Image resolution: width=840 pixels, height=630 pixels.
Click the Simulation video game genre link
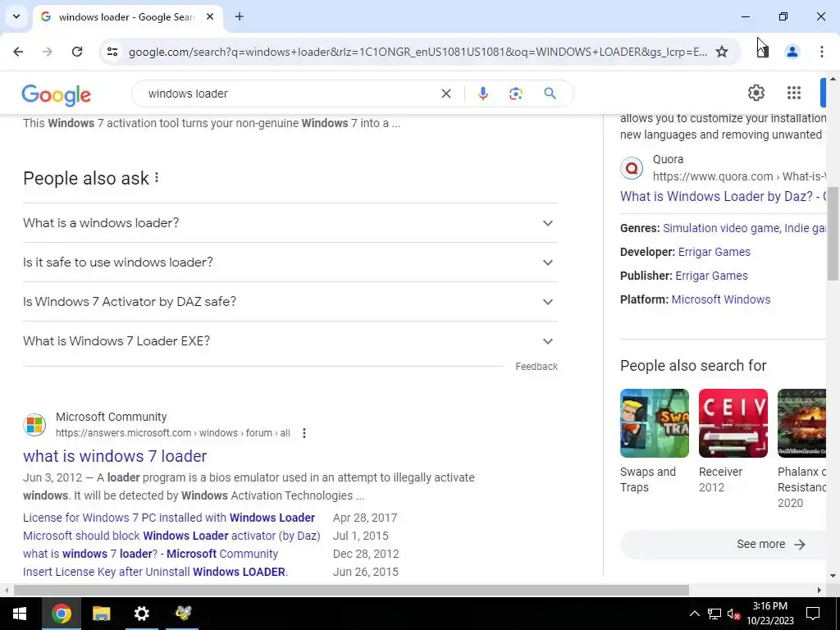[721, 228]
